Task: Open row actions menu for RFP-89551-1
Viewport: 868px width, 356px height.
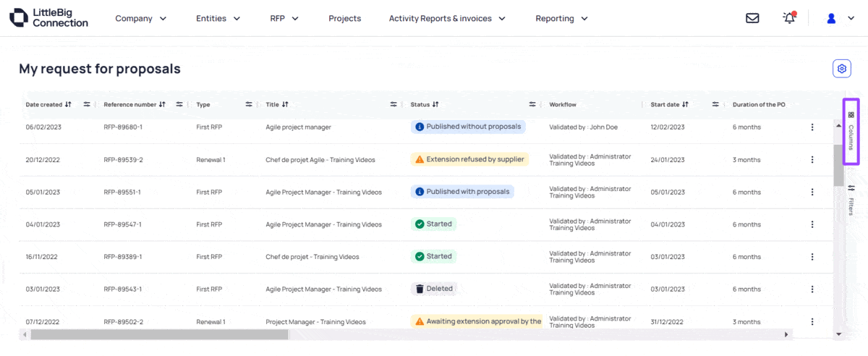Action: pos(812,192)
